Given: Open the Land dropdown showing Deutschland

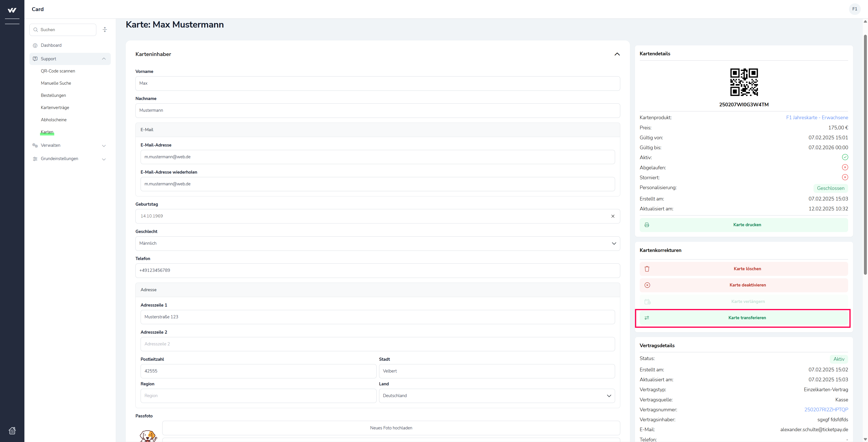Looking at the screenshot, I should click(496, 395).
